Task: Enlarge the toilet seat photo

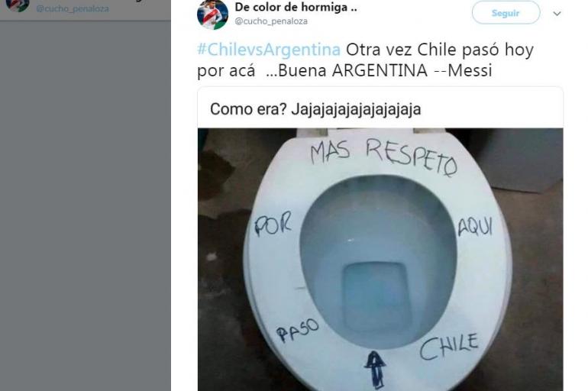Action: click(x=380, y=260)
